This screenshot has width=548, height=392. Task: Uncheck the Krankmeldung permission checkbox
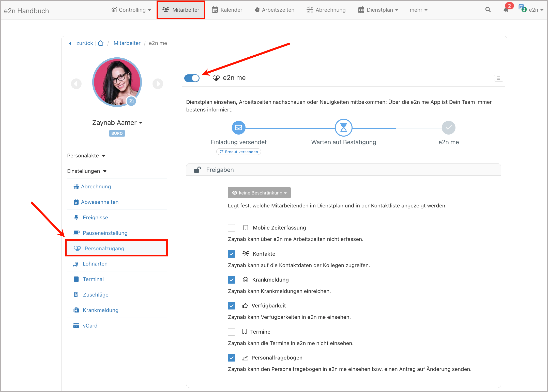231,280
